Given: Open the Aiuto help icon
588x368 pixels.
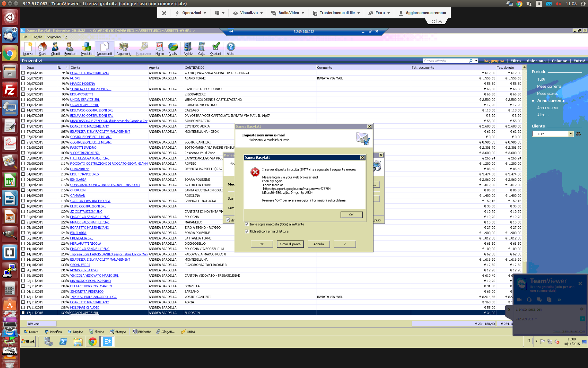Looking at the screenshot, I should 231,49.
